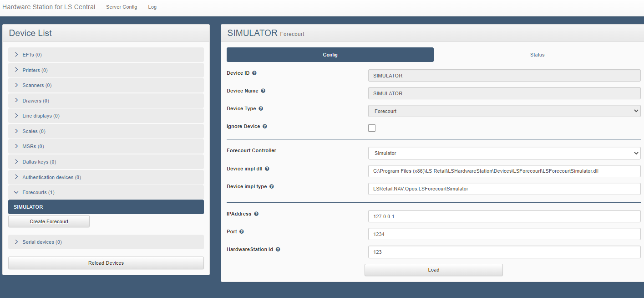This screenshot has width=644, height=298.
Task: Click into the Port input field
Action: click(504, 234)
